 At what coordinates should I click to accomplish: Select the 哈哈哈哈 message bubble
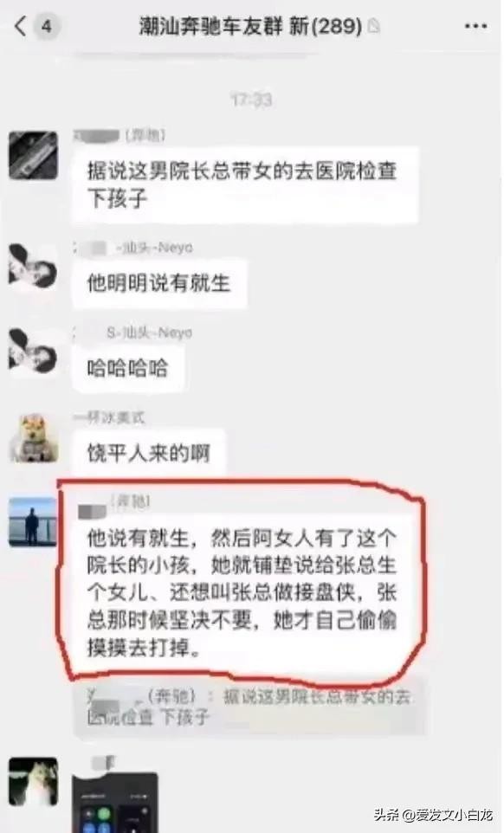pos(128,368)
